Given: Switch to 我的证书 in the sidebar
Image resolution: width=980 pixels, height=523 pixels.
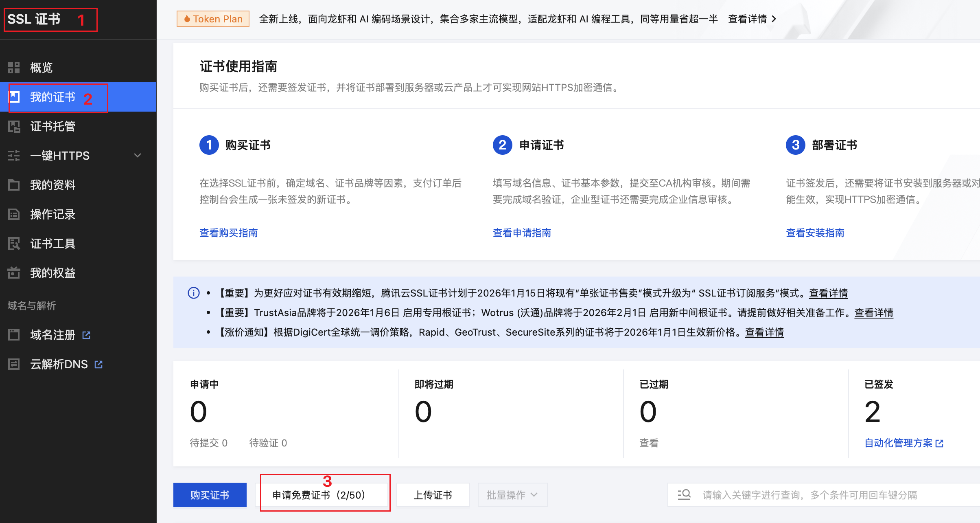Looking at the screenshot, I should 52,97.
